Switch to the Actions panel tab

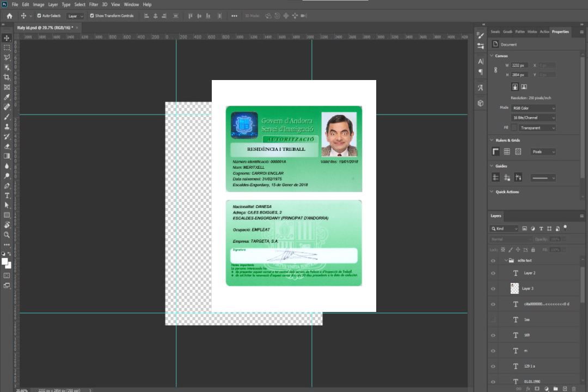click(544, 32)
